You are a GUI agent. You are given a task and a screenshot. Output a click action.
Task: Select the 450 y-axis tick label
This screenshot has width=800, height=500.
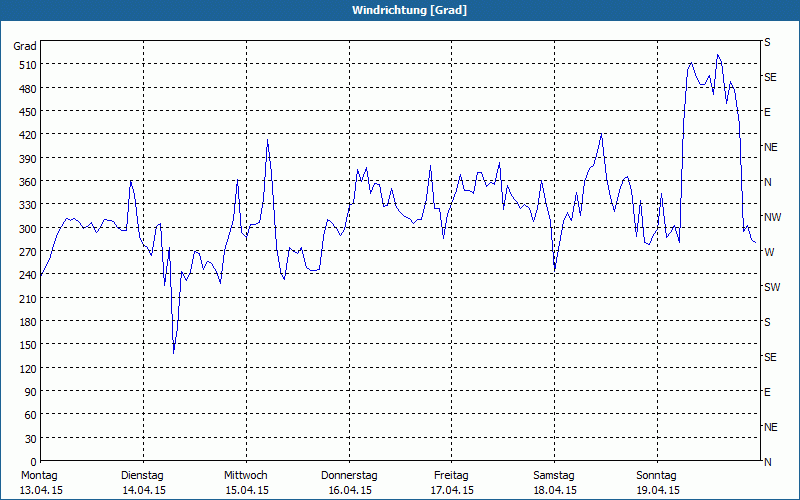point(28,112)
